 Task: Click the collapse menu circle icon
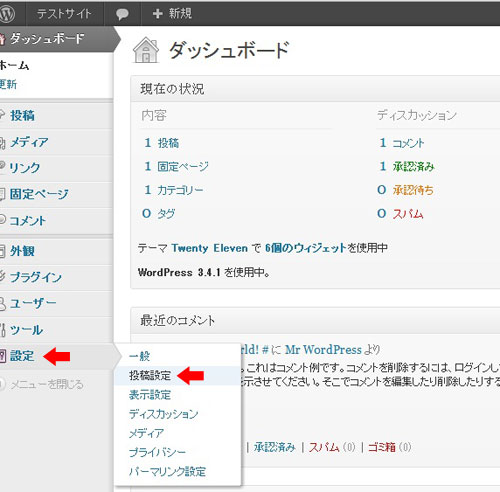[3, 384]
